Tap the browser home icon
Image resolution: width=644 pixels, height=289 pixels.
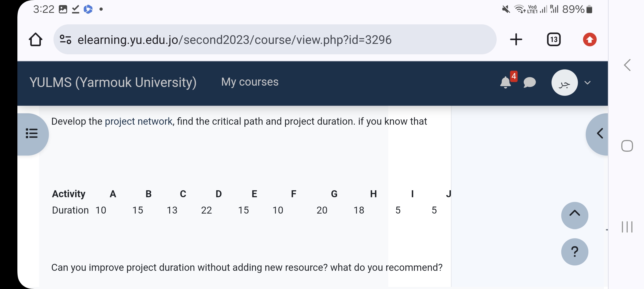(36, 39)
